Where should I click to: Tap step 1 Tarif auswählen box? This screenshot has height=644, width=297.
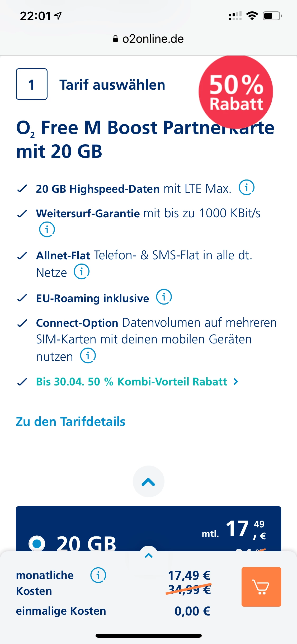coord(32,84)
